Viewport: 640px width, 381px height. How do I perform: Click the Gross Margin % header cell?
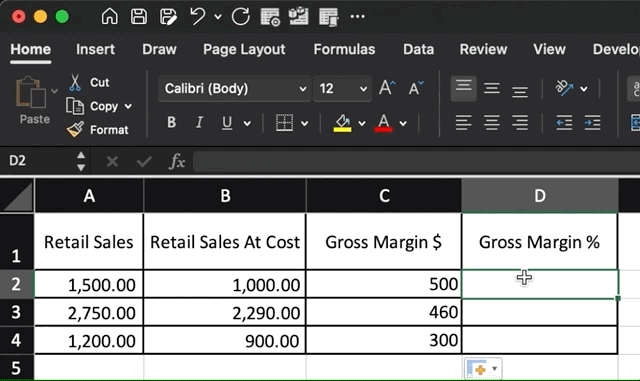(540, 242)
